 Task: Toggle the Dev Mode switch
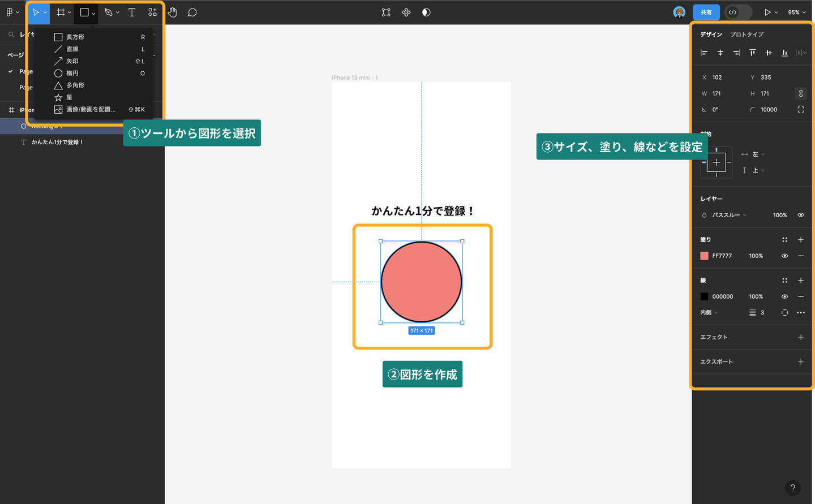click(739, 12)
